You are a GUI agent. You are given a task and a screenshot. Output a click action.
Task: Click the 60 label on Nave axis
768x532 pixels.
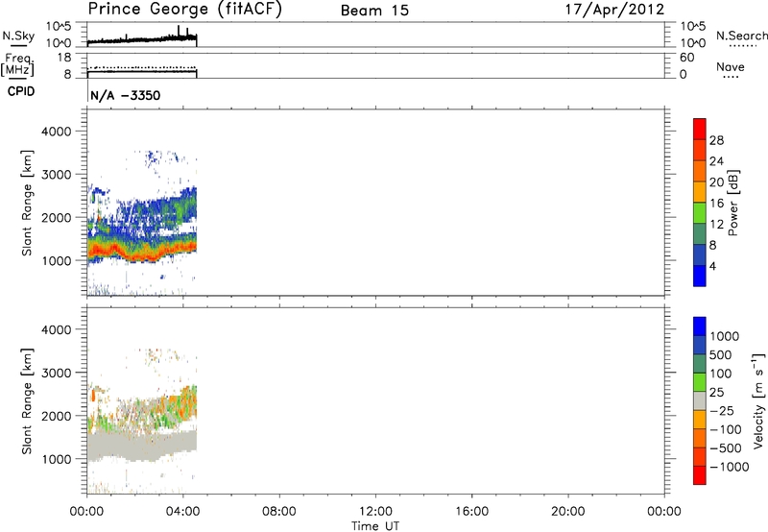(687, 58)
